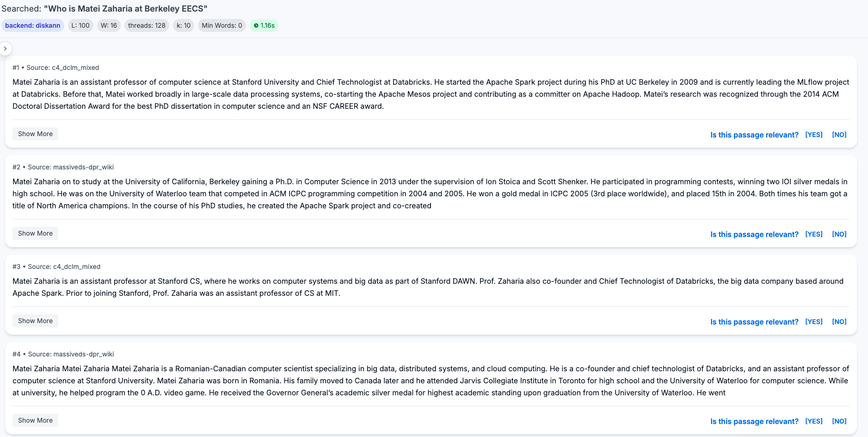Mark passage #1 as not relevant
Viewport: 868px width, 437px height.
[x=839, y=135]
